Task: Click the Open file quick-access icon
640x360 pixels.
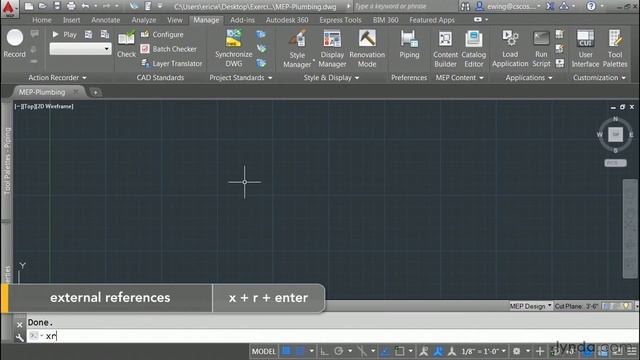Action: pos(42,6)
